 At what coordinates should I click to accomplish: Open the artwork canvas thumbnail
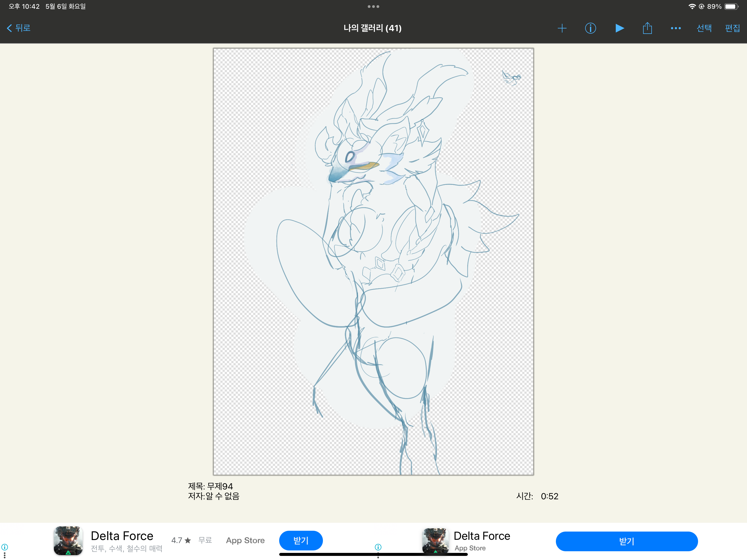click(373, 261)
